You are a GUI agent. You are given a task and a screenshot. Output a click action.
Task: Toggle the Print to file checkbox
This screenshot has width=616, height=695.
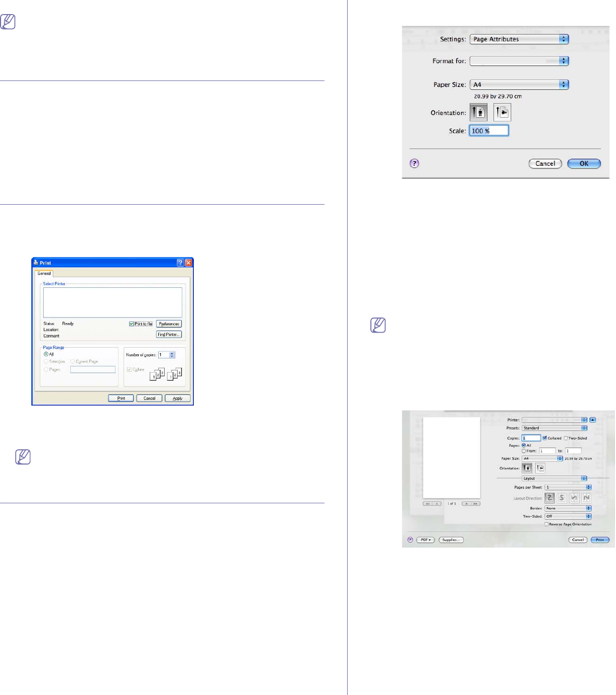pyautogui.click(x=132, y=324)
